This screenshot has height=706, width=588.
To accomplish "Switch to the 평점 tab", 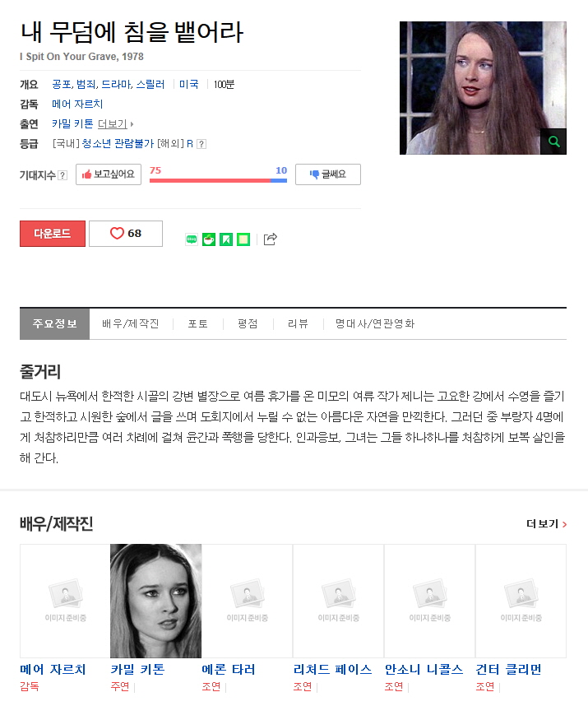I will click(x=248, y=323).
